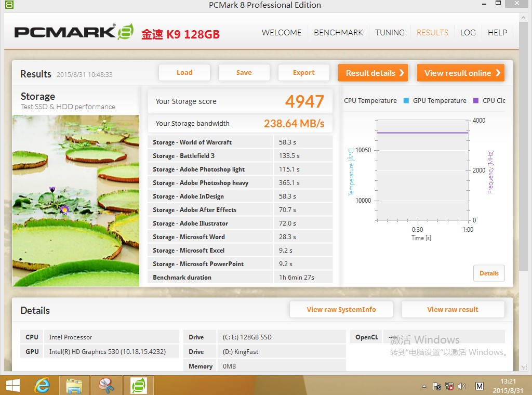Click the GPU Temperature legend swatch
Image resolution: width=532 pixels, height=395 pixels.
coord(406,100)
